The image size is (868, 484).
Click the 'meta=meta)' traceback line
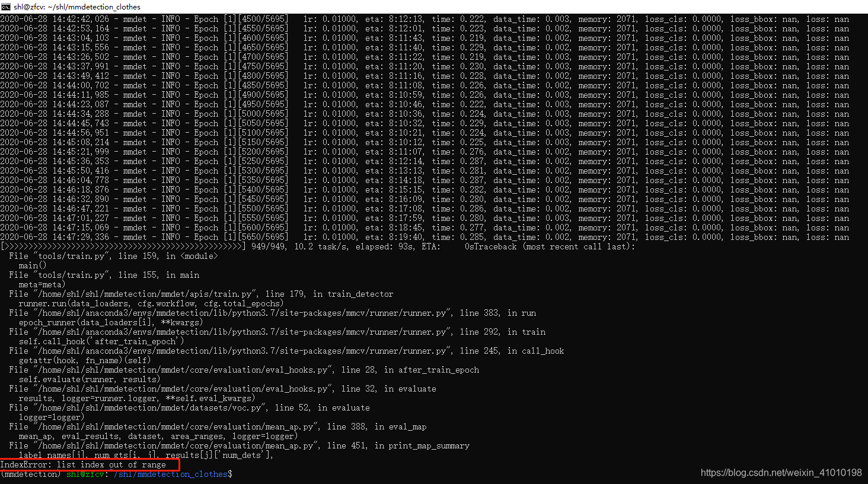point(42,284)
